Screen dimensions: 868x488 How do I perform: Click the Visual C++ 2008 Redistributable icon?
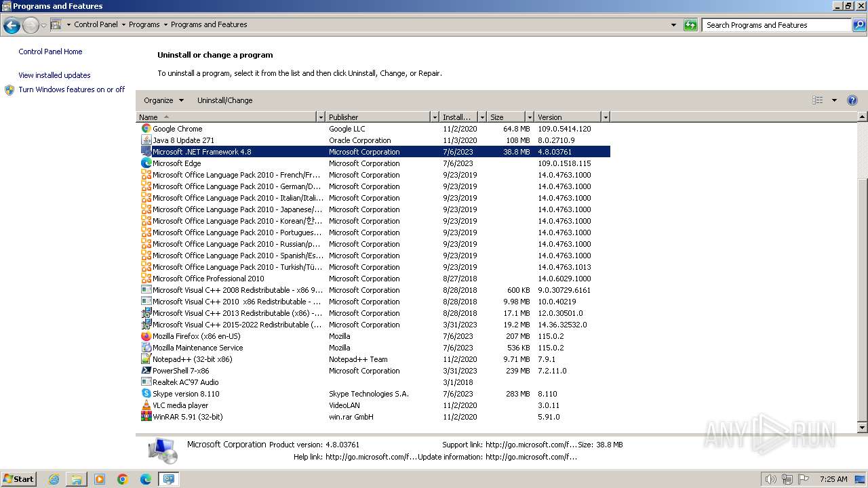pos(146,290)
